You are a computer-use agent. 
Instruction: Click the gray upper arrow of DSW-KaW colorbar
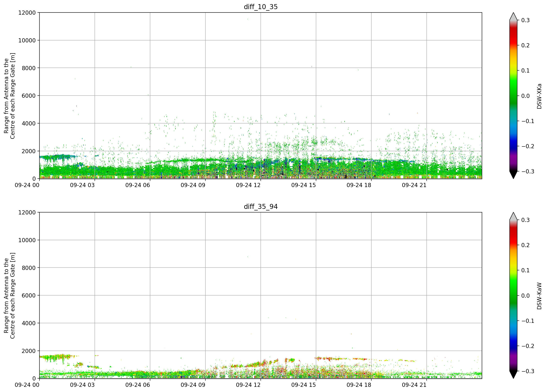(x=513, y=216)
